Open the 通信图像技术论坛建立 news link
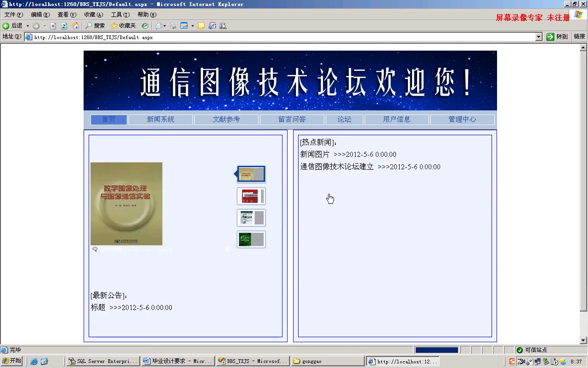 tap(337, 167)
